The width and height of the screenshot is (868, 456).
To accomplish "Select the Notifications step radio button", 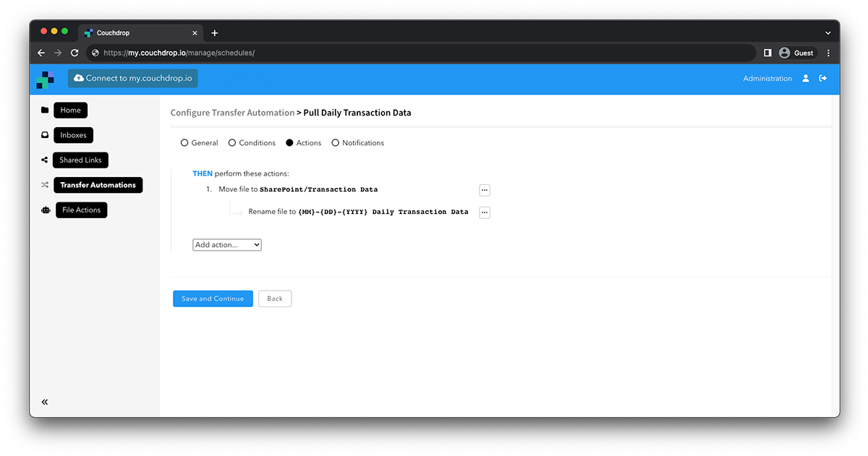I will [x=335, y=142].
